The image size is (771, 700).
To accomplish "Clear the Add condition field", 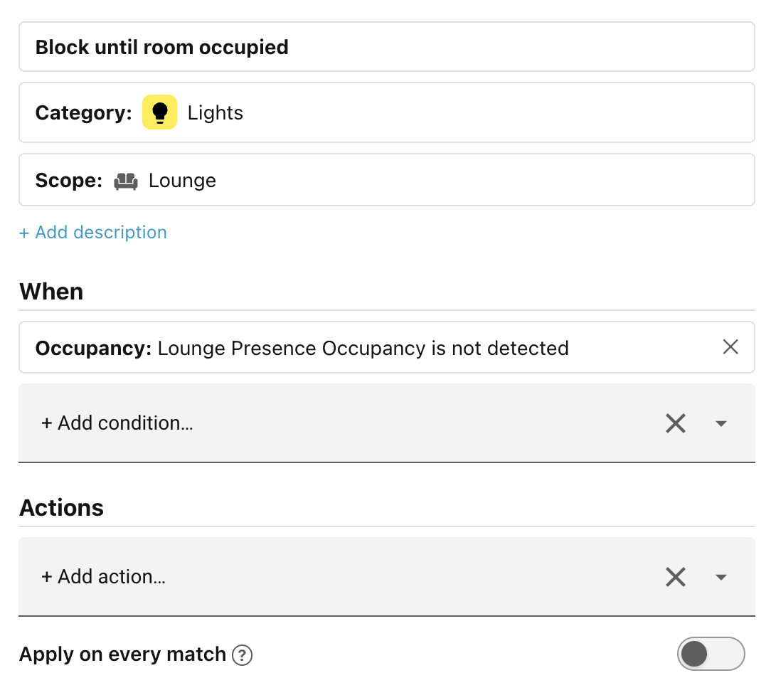I will click(x=675, y=423).
